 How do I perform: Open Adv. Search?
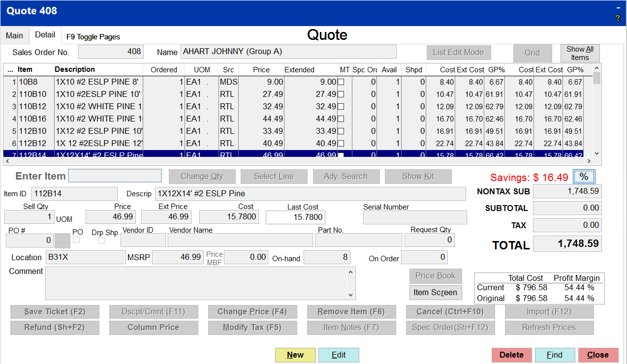[346, 177]
